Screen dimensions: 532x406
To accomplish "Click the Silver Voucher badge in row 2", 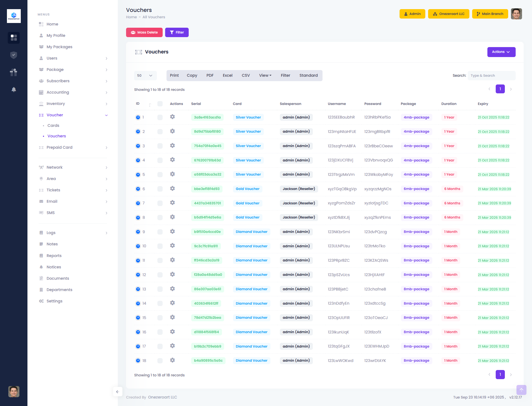I will point(248,132).
